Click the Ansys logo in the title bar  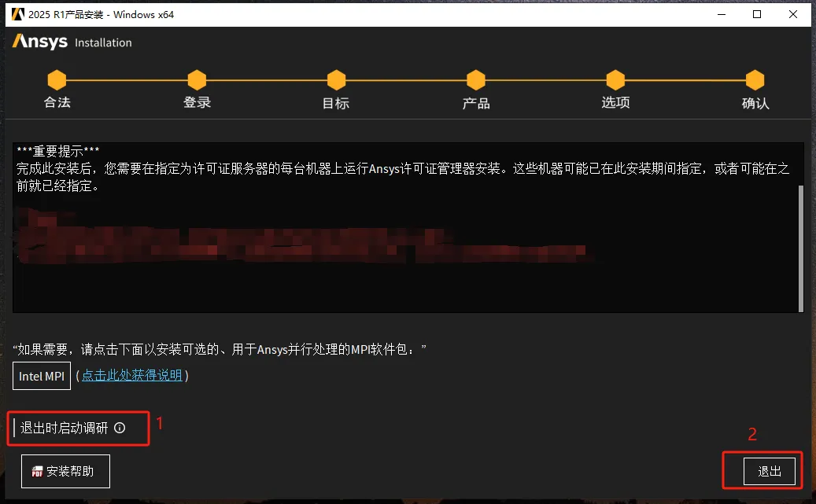point(17,14)
